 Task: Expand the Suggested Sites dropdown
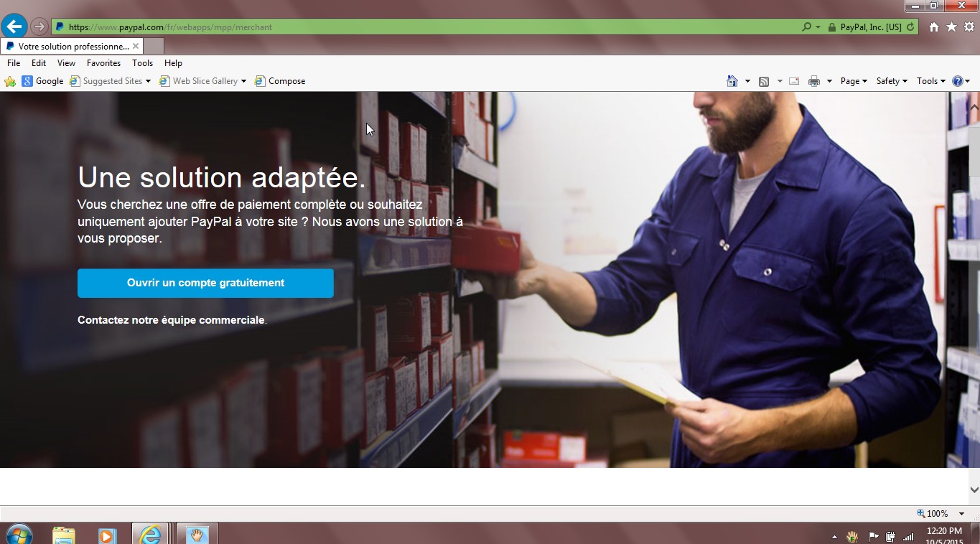pos(149,81)
